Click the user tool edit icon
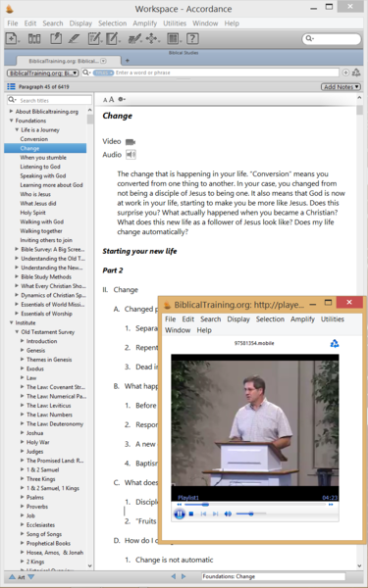This screenshot has height=588, width=368. (x=112, y=38)
